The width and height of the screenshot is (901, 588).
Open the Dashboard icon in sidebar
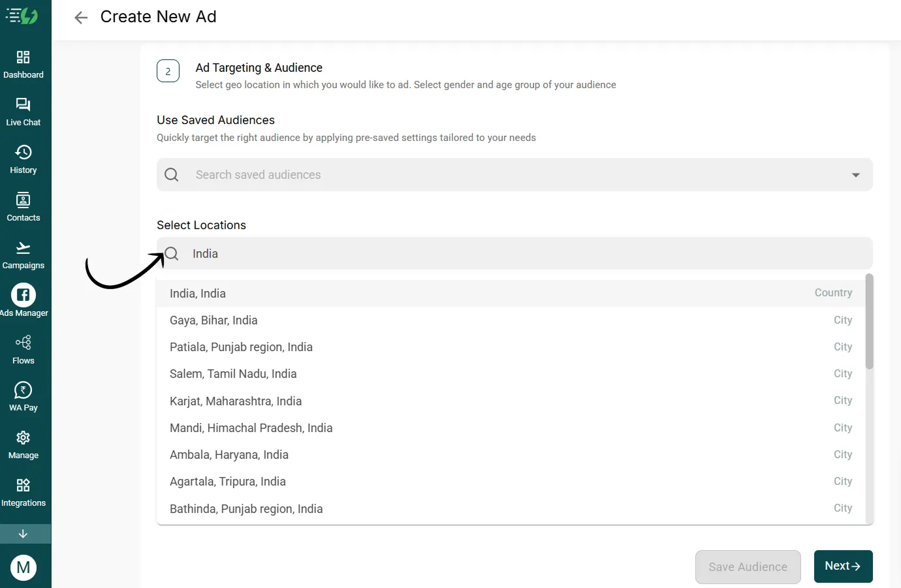(24, 57)
